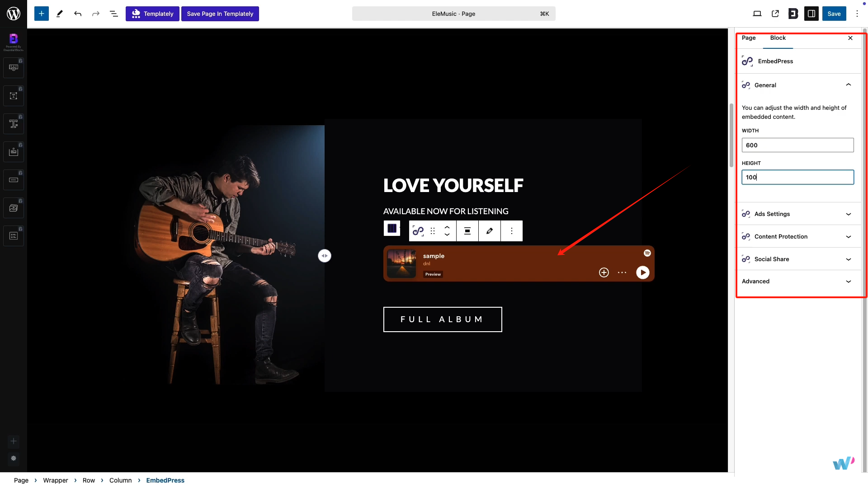The height and width of the screenshot is (488, 868).
Task: Click the align icon in block toolbar
Action: [x=467, y=231]
